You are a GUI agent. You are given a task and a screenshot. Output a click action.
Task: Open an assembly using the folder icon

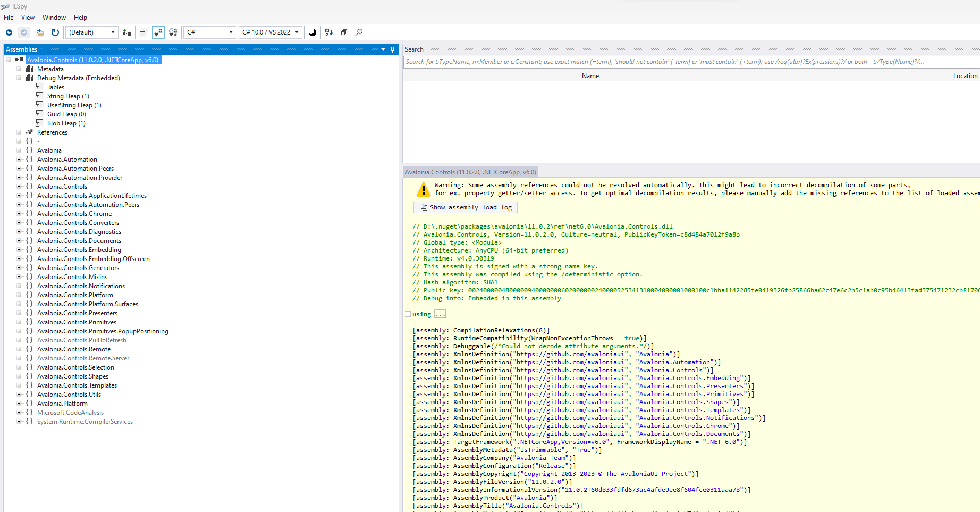click(40, 32)
